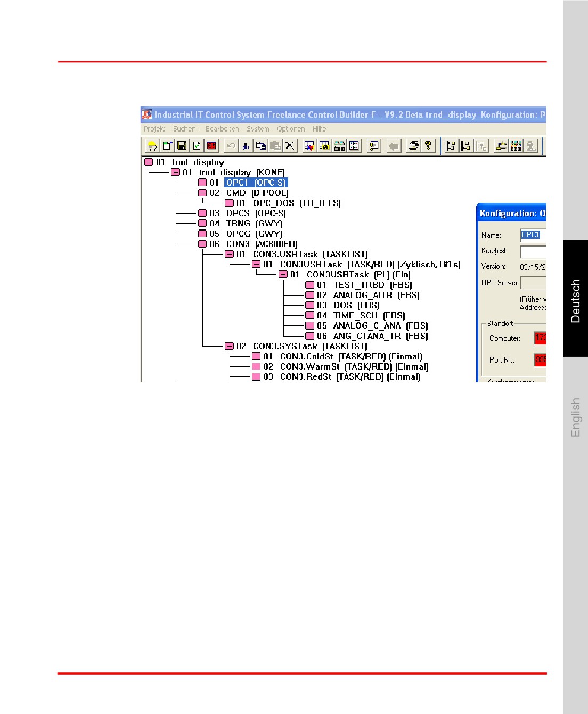Cut selection with scissors icon

(x=246, y=145)
